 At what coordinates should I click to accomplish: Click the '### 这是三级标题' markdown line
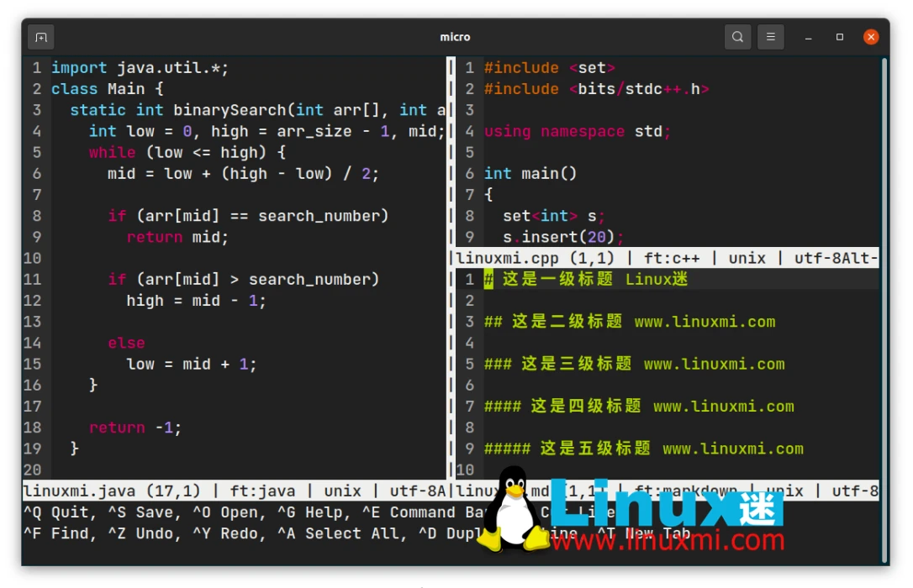[635, 364]
